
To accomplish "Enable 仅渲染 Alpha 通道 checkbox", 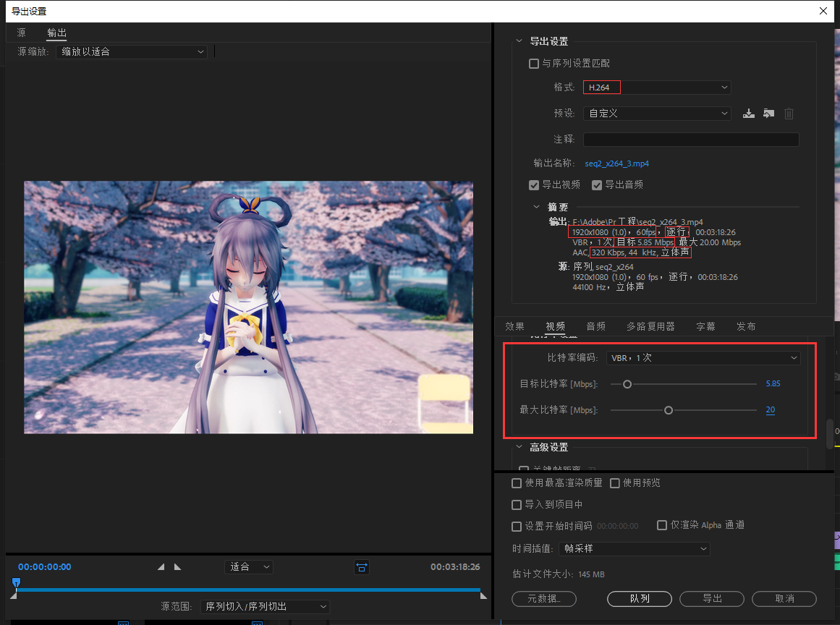I will tap(662, 525).
